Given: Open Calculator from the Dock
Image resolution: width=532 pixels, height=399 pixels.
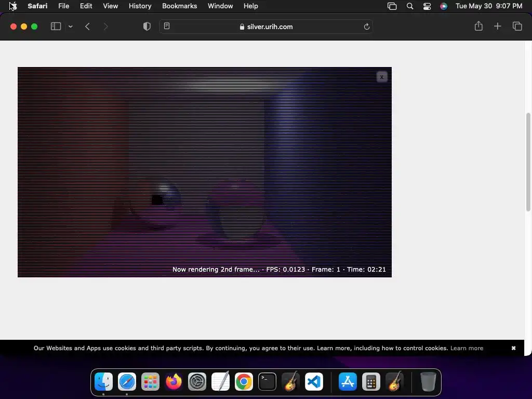Looking at the screenshot, I should click(x=371, y=382).
